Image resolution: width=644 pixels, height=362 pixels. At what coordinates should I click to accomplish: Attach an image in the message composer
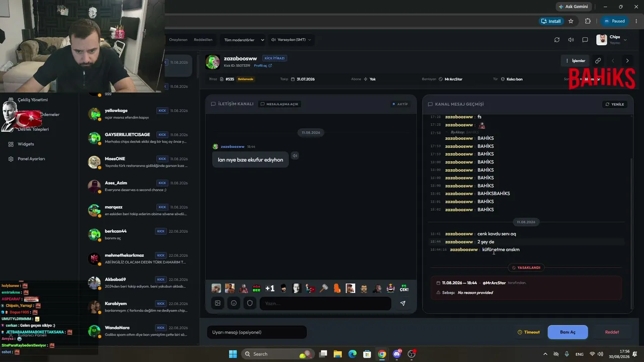click(218, 303)
